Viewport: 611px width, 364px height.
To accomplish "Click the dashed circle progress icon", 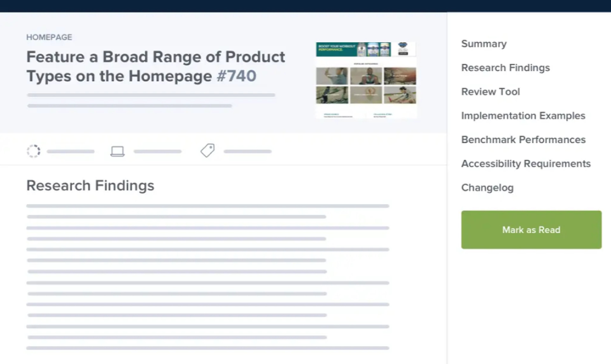I will coord(34,151).
